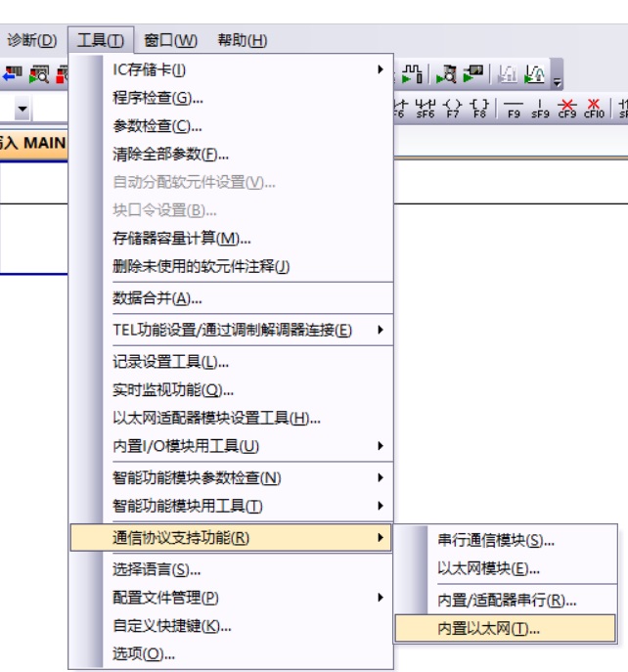Open the 窗口(W) menu

tap(170, 40)
